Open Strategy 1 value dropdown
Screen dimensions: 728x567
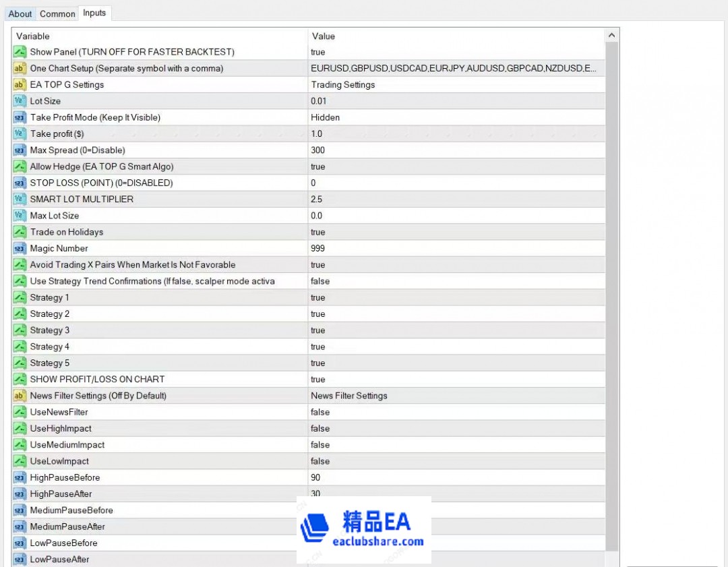coord(456,297)
